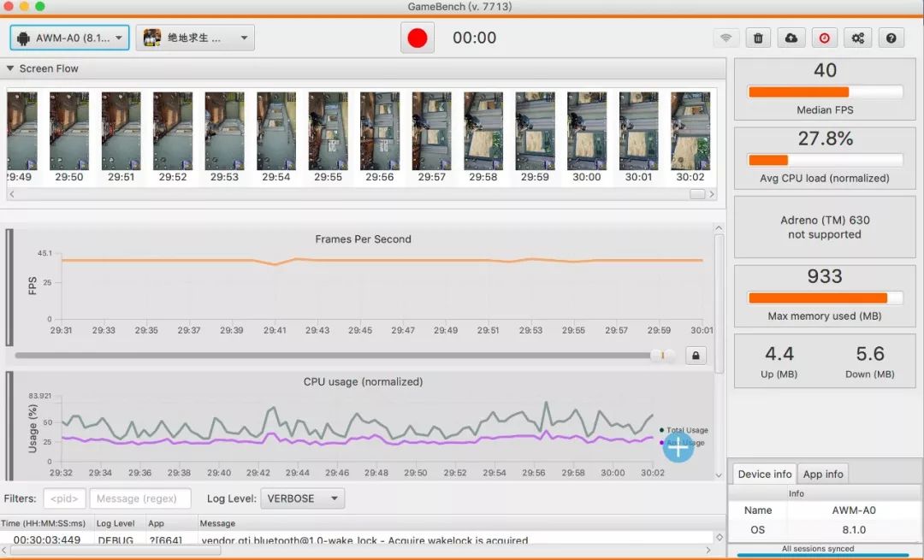
Task: Click the AWM-A0 name cell
Action: coord(854,510)
